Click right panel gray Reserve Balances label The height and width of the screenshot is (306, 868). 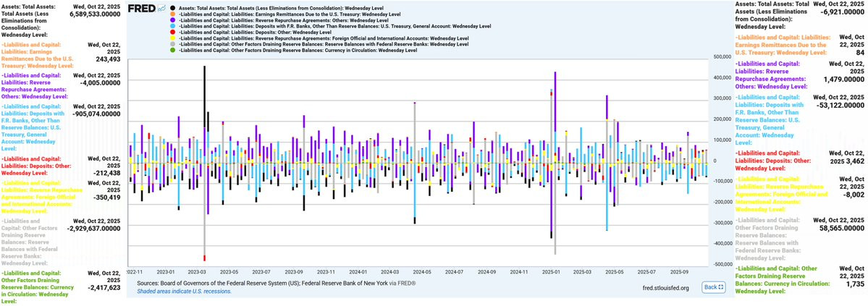point(767,239)
